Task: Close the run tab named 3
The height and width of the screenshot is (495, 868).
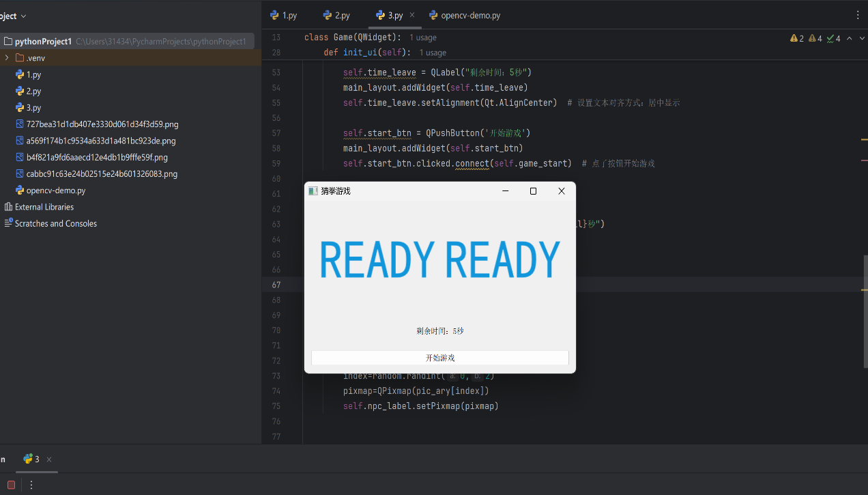Action: pyautogui.click(x=49, y=459)
